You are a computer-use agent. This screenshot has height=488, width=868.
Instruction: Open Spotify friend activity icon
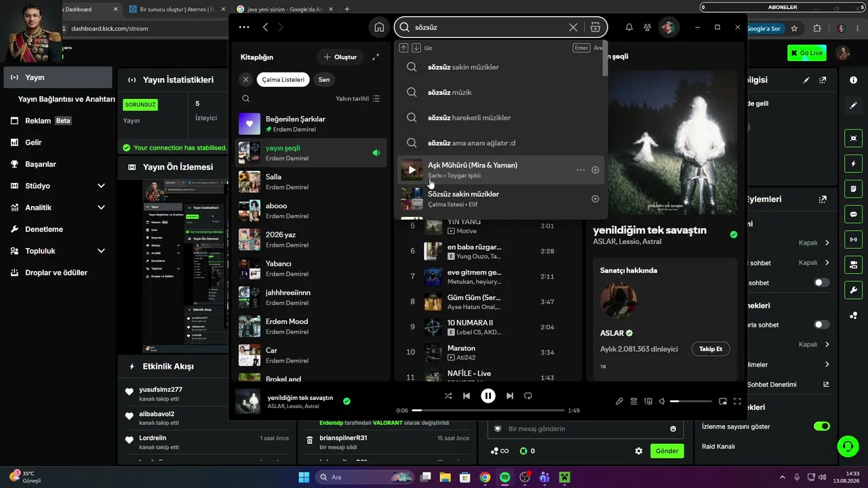click(648, 27)
